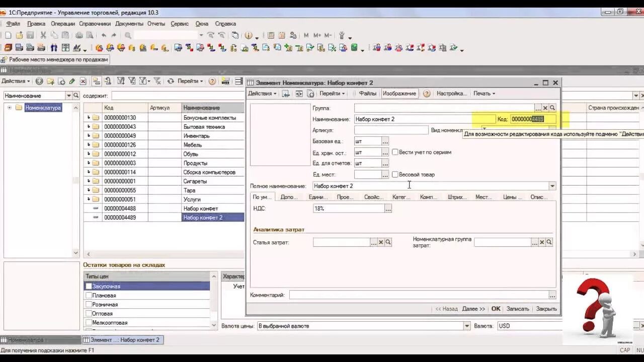Image resolution: width=644 pixels, height=362 pixels.
Task: Click the deletion mark (red X) icon
Action: coord(83,81)
